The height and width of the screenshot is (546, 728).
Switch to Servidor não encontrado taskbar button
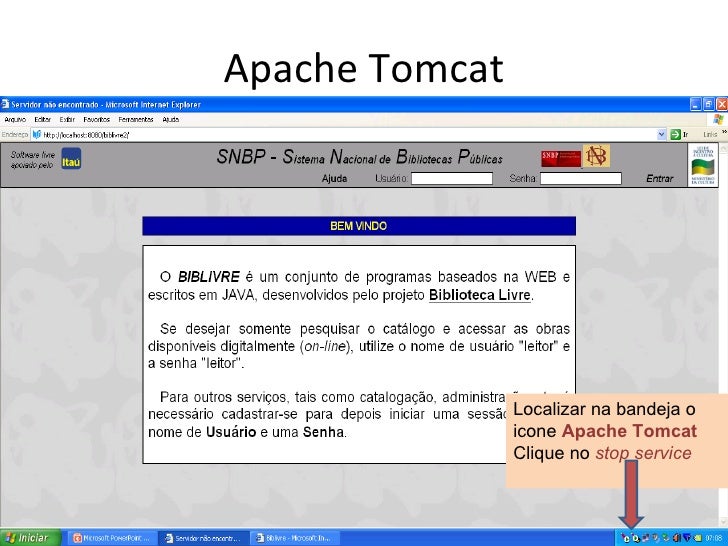click(x=203, y=538)
